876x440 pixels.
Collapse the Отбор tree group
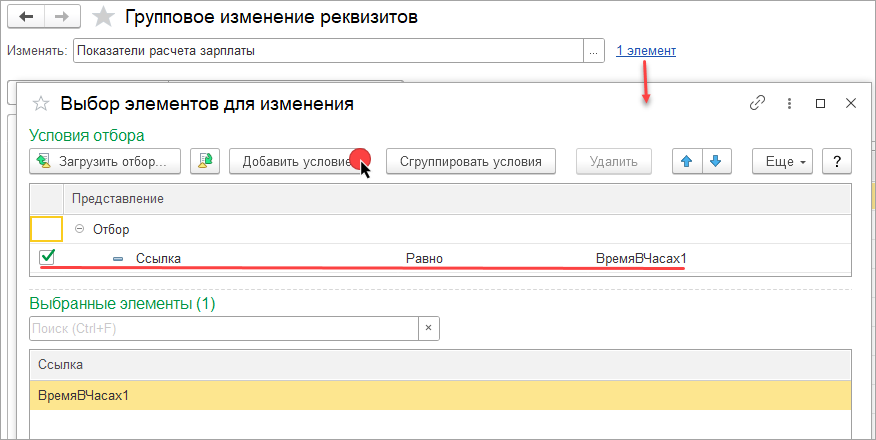(x=80, y=229)
